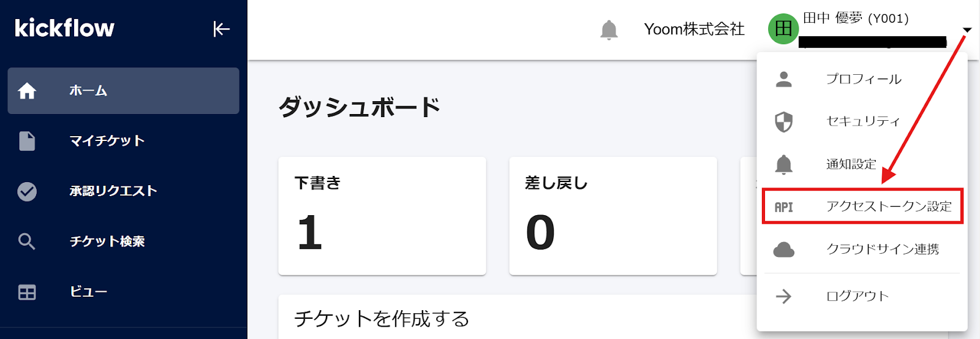This screenshot has width=980, height=339.
Task: Open the 下書き count card
Action: (382, 216)
